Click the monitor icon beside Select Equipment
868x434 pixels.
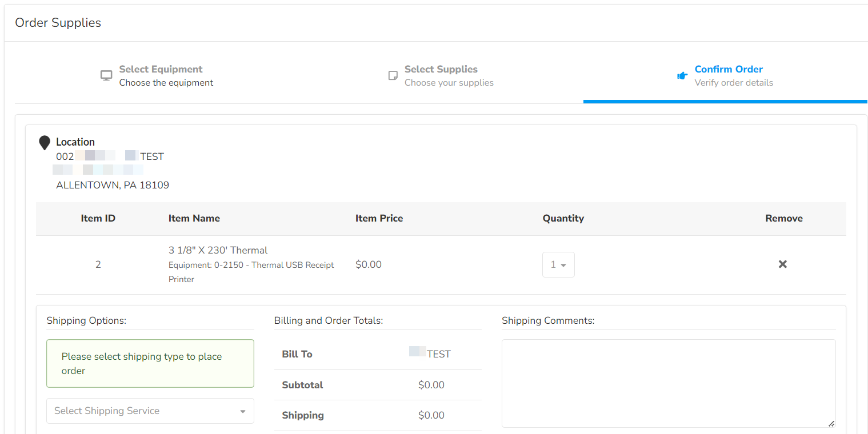point(106,76)
